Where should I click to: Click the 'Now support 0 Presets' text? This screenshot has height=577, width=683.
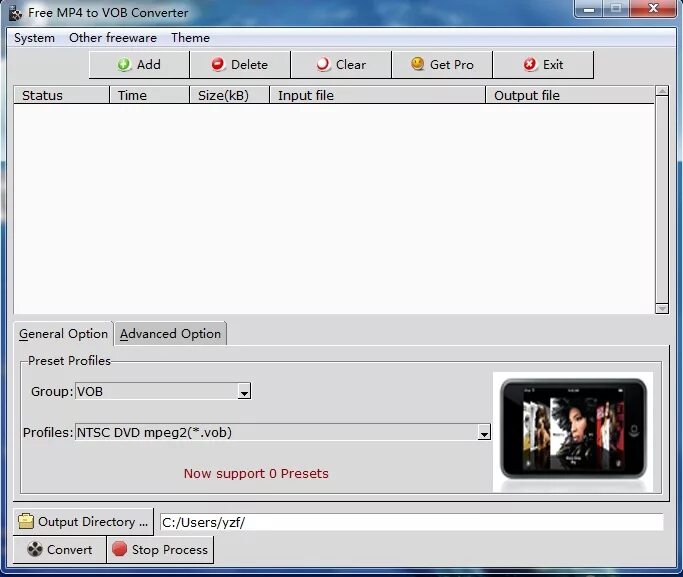point(256,473)
